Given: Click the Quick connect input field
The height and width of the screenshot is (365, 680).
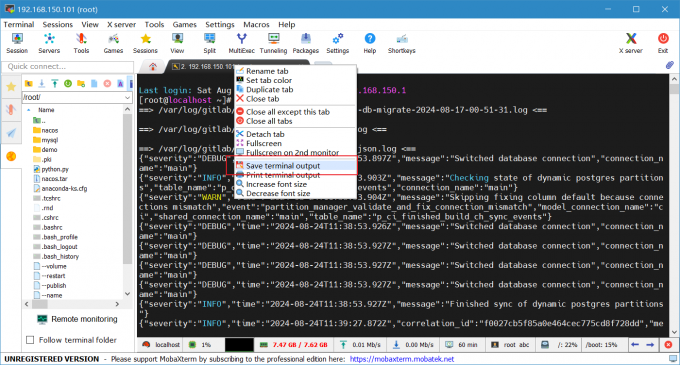Looking at the screenshot, I should 68,67.
